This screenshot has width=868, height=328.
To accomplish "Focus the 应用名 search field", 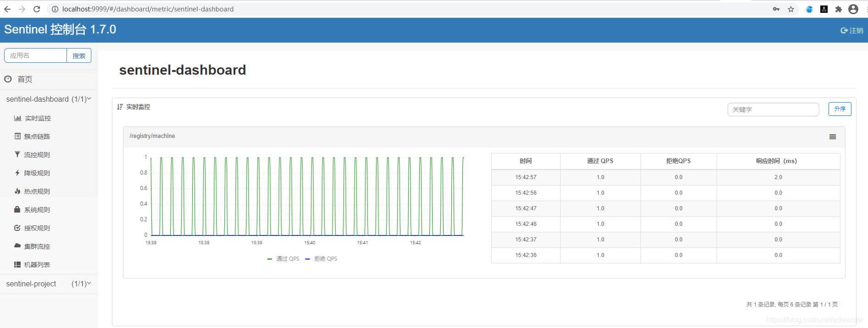I will [x=36, y=55].
